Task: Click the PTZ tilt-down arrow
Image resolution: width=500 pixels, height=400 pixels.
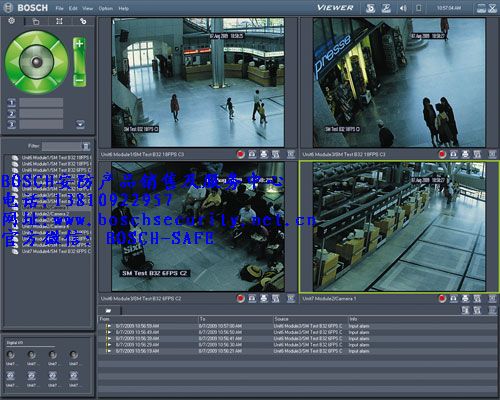Action: coord(37,84)
